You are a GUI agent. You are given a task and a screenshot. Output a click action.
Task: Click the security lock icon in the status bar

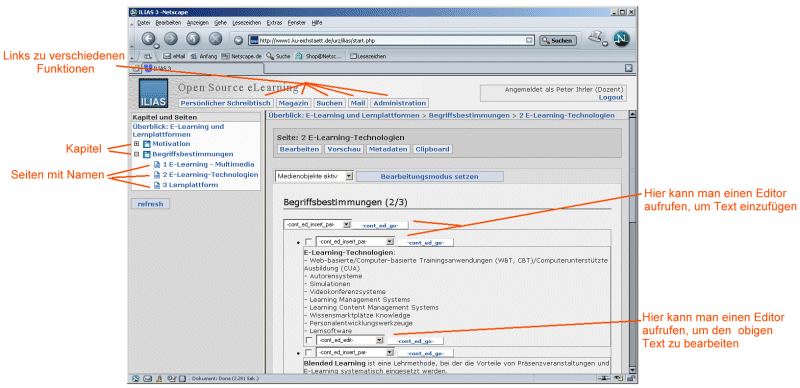(631, 378)
